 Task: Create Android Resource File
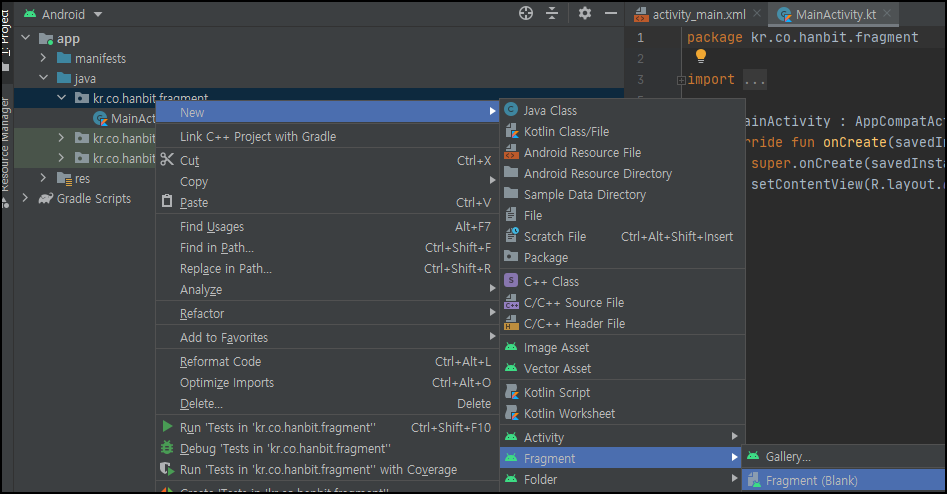tap(622, 152)
